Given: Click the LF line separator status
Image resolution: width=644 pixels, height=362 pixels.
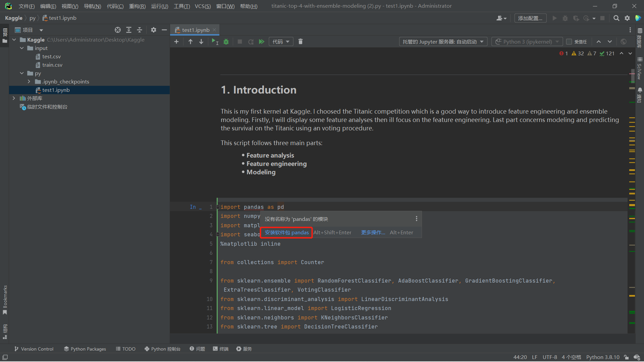Looking at the screenshot, I should 535,357.
